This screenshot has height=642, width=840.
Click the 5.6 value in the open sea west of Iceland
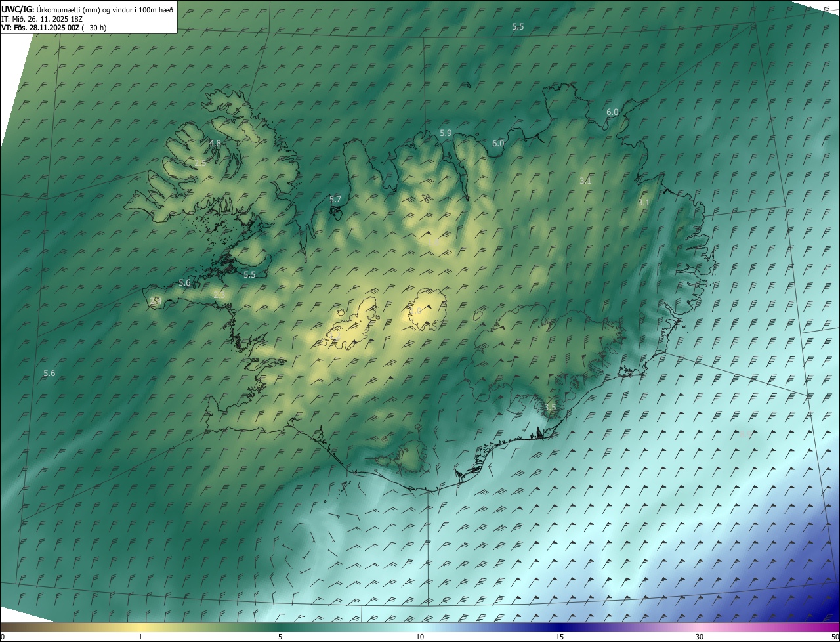(x=49, y=373)
